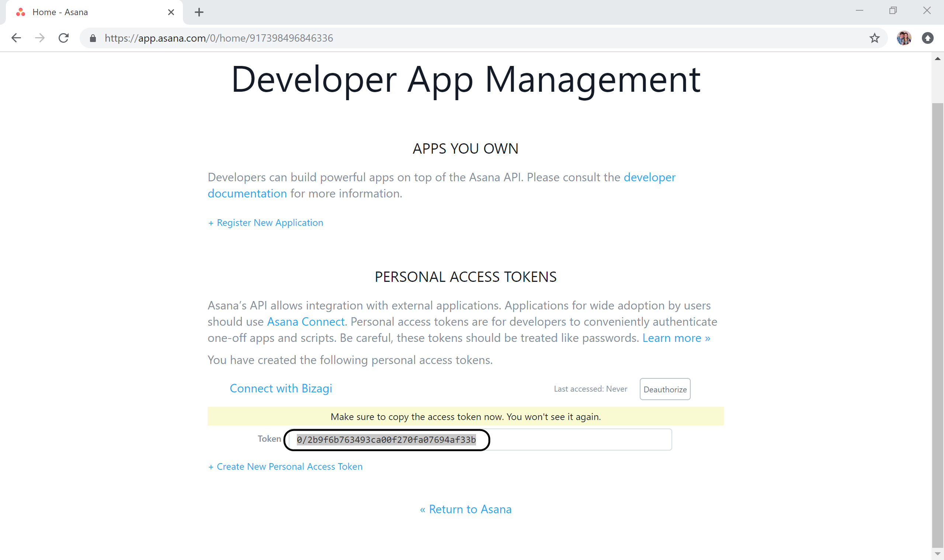Close the browser window
The width and height of the screenshot is (944, 560).
[x=927, y=11]
